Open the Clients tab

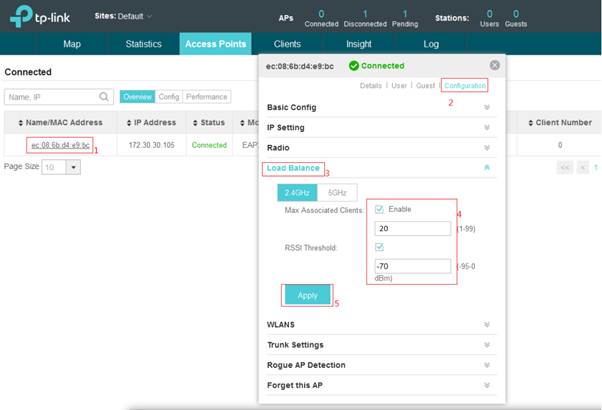point(287,44)
